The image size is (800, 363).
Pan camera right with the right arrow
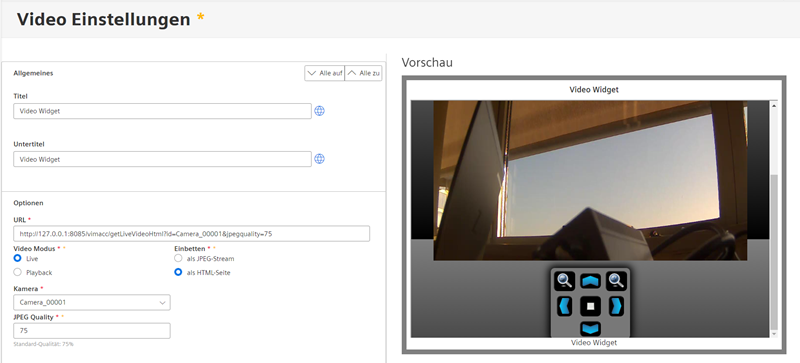pyautogui.click(x=616, y=306)
